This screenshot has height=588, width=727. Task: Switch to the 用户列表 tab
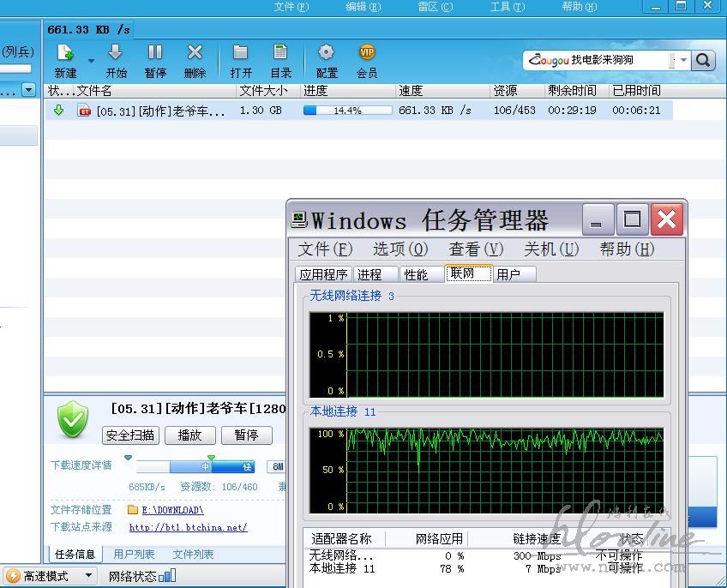(x=134, y=555)
